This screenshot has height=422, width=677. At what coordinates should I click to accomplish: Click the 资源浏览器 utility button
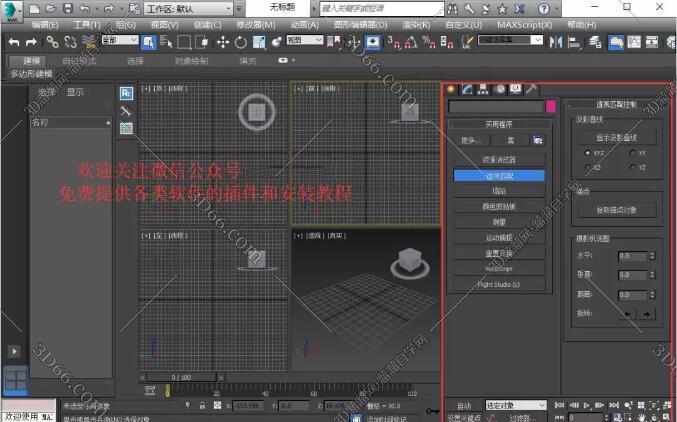pos(501,159)
